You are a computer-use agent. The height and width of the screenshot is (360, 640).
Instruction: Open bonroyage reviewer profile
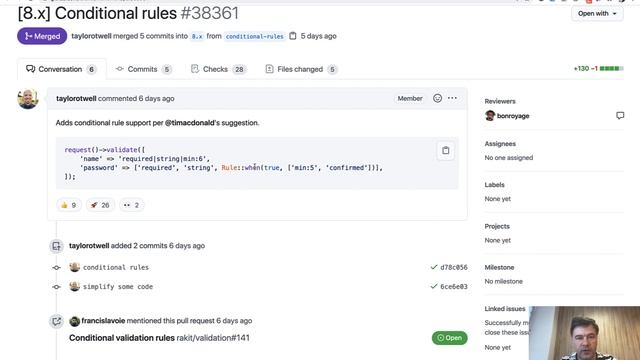pyautogui.click(x=513, y=116)
